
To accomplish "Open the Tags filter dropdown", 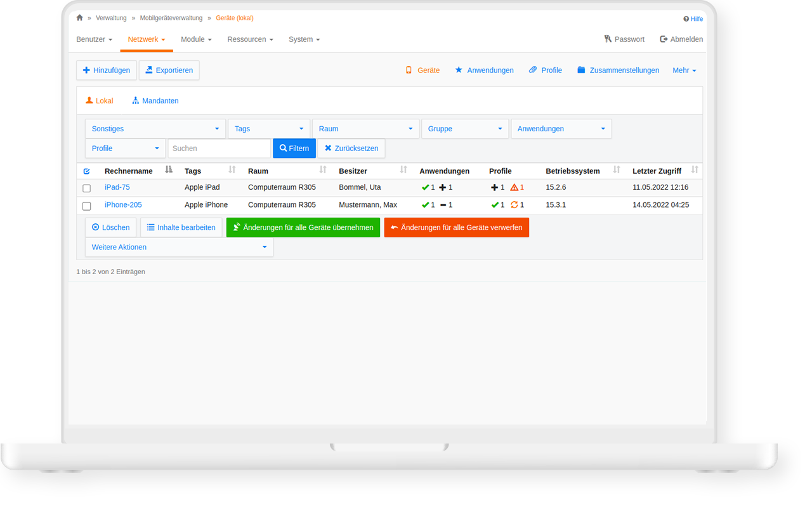I will (x=269, y=129).
